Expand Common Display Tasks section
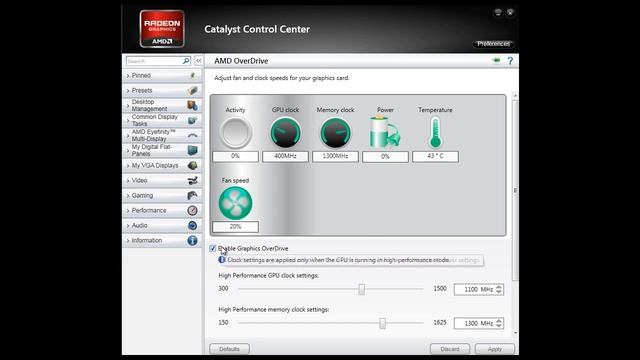This screenshot has height=360, width=640. (162, 120)
